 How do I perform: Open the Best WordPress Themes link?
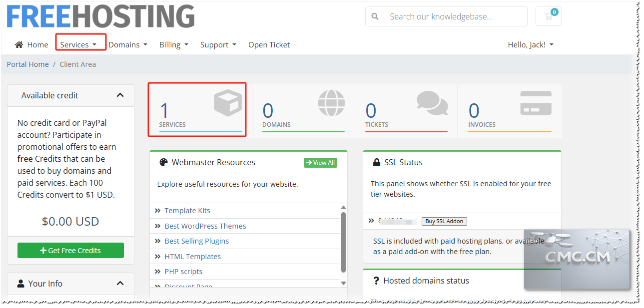click(205, 226)
